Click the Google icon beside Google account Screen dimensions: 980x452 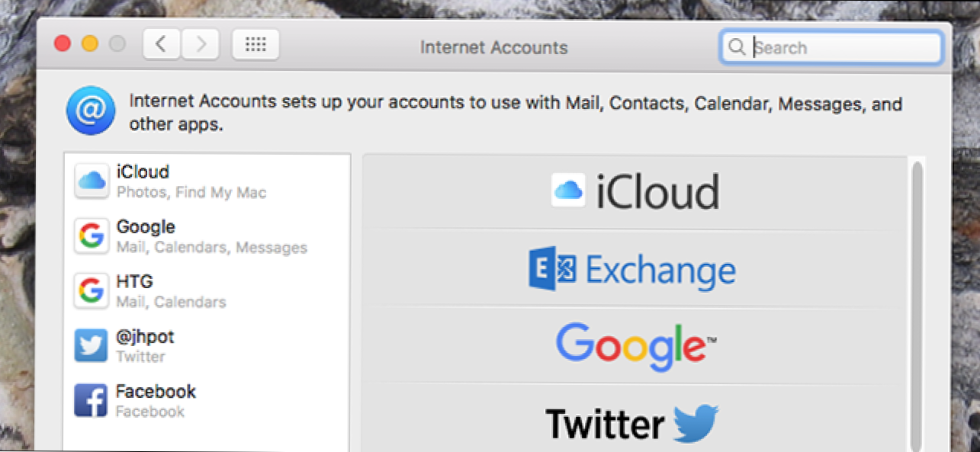click(x=92, y=236)
